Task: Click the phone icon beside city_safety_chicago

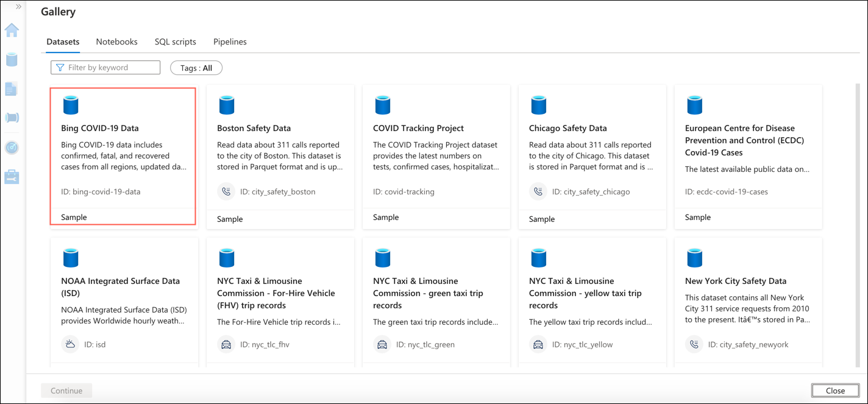Action: (x=538, y=191)
